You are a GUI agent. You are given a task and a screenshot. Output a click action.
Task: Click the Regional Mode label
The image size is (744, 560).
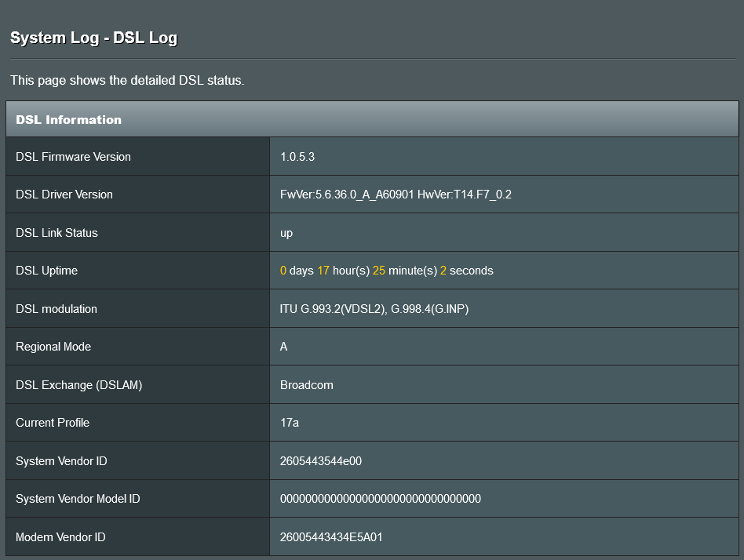(x=53, y=347)
